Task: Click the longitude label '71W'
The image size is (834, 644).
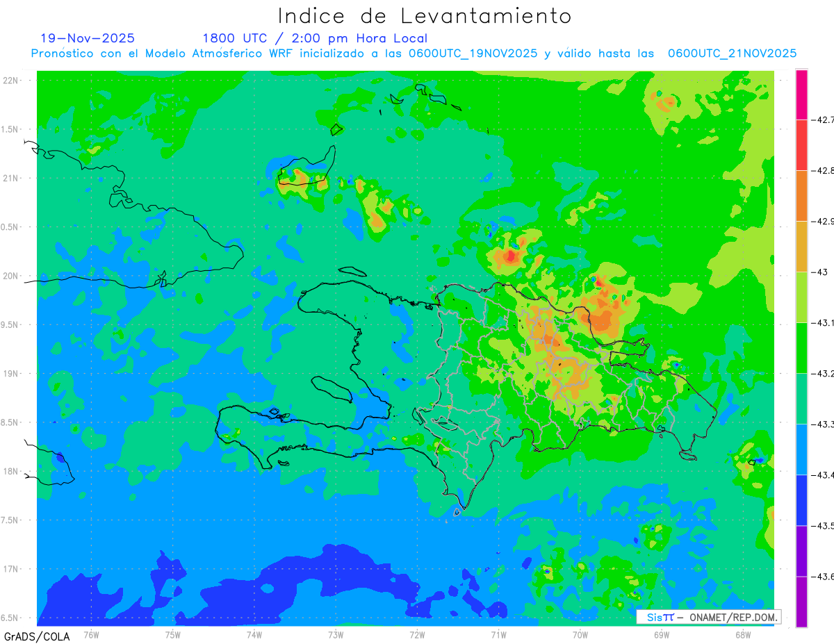Action: (498, 634)
